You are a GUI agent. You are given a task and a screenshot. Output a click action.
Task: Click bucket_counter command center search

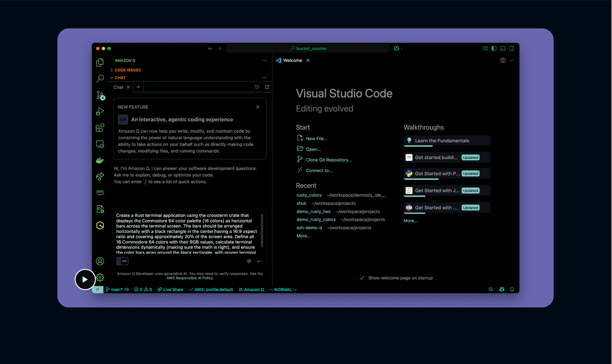(x=308, y=48)
